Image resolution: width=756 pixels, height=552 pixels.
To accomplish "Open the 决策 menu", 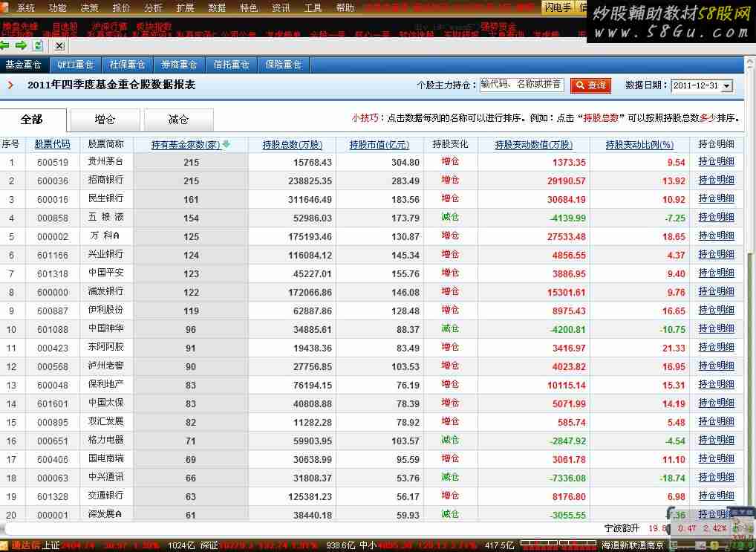I will (x=89, y=7).
